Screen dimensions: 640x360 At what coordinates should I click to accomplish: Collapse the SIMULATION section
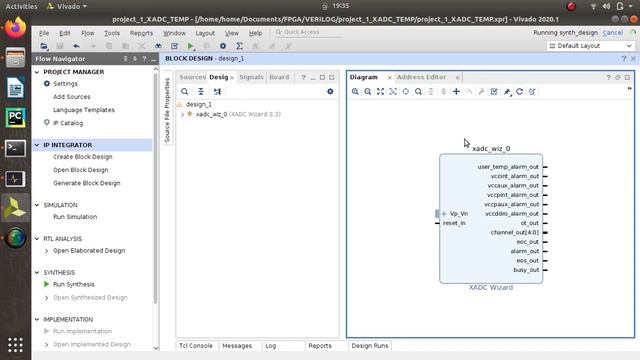[37, 205]
